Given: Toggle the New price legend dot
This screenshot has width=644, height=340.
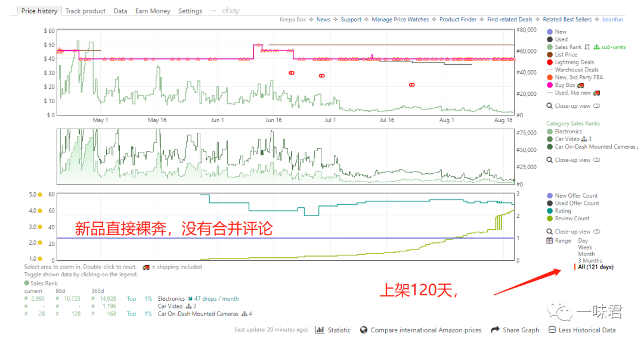Looking at the screenshot, I should pos(550,32).
